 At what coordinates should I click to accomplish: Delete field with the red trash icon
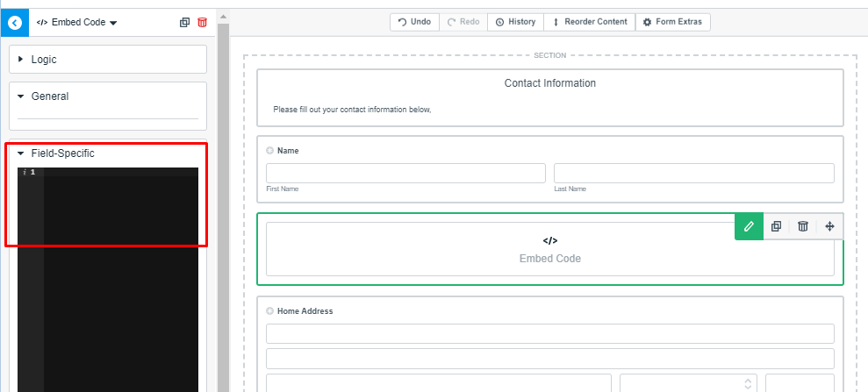point(203,23)
